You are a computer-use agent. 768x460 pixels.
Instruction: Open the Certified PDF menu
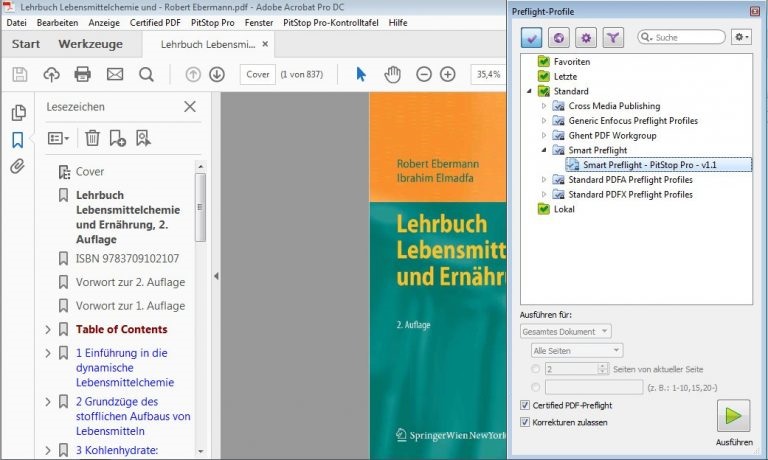[155, 23]
